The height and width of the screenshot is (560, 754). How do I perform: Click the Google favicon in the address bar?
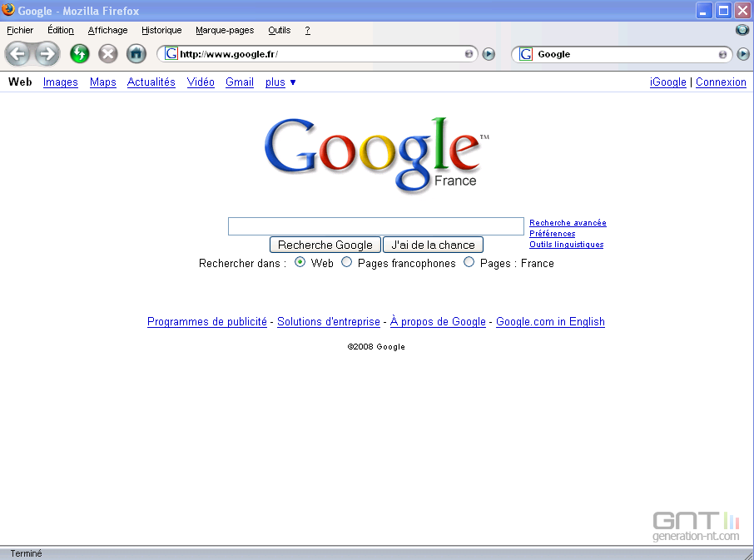pos(171,54)
